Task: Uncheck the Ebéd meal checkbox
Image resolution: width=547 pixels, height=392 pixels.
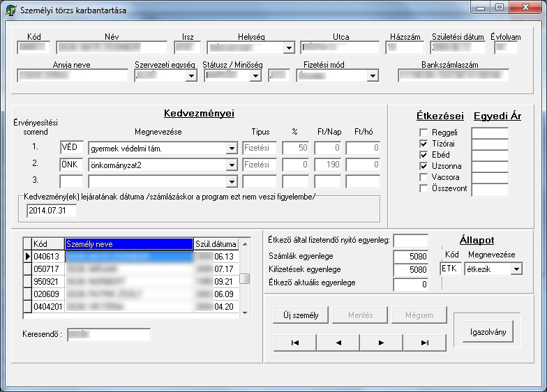Action: [x=424, y=155]
